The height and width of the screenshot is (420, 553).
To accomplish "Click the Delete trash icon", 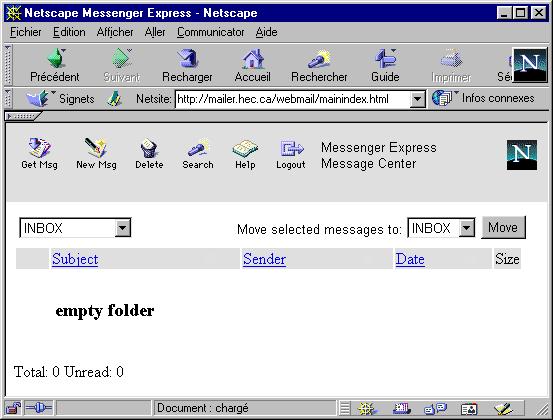I will [149, 153].
